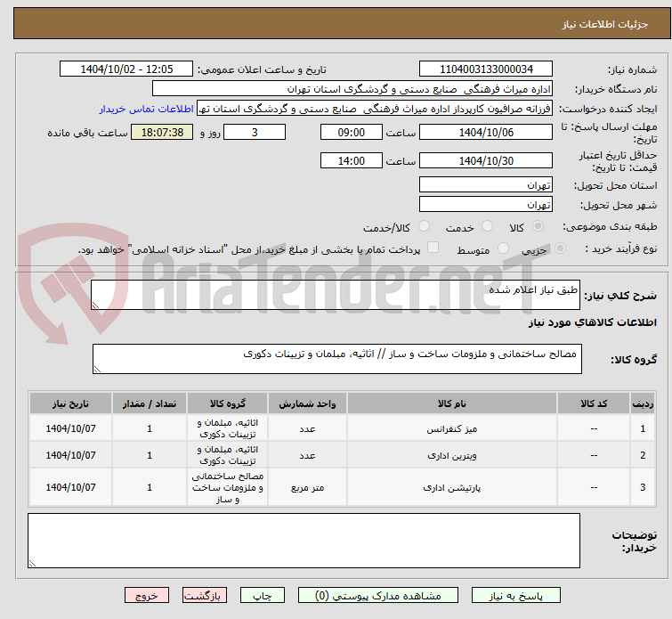Click the announcement date field 1404/10/02 - 12:05

pos(126,69)
